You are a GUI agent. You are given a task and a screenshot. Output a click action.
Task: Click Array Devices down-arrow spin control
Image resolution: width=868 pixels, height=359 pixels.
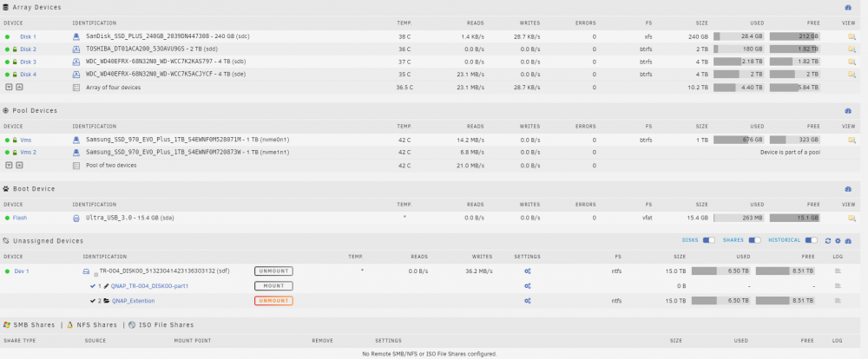[9, 87]
